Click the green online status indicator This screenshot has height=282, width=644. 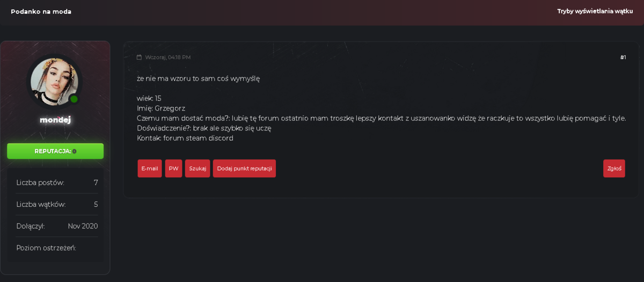coord(74,99)
